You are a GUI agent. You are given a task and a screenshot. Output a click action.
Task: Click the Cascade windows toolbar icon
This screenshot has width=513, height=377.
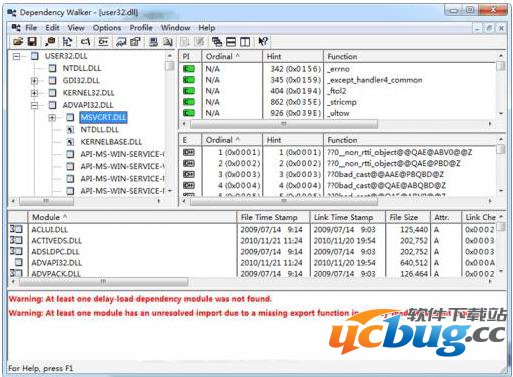point(217,42)
